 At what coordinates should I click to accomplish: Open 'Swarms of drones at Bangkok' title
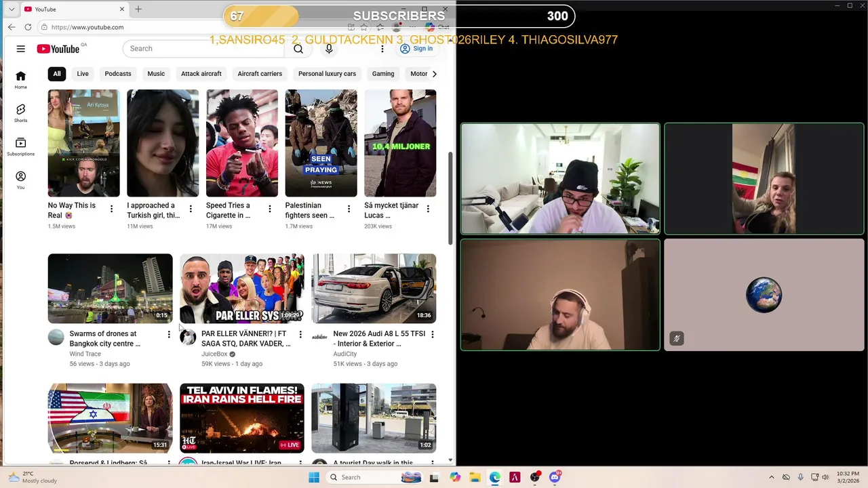coord(105,338)
